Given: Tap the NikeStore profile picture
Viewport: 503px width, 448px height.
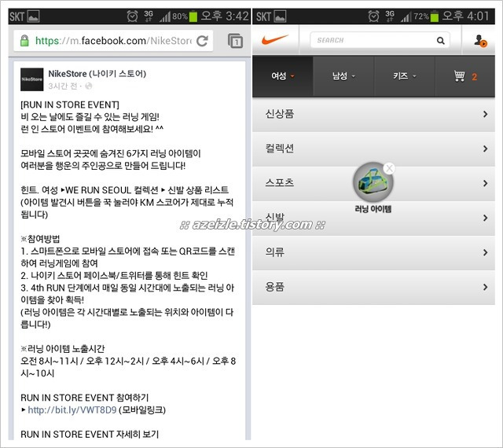Looking at the screenshot, I should (x=31, y=79).
